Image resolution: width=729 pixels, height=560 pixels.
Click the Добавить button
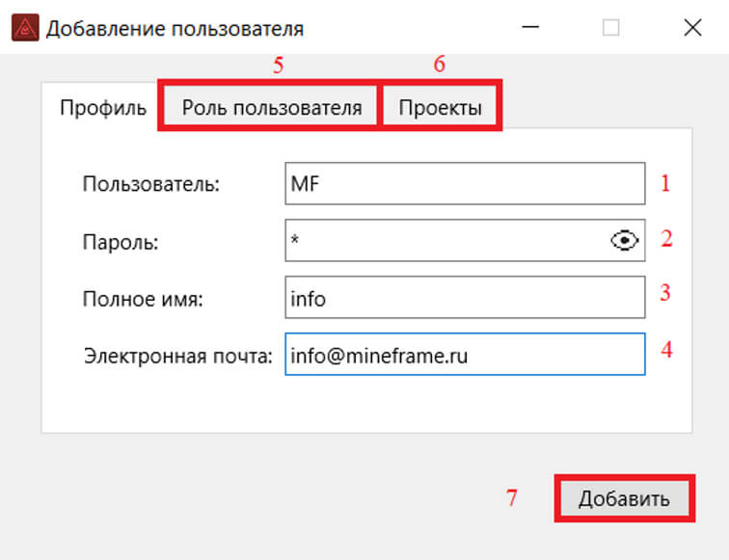pyautogui.click(x=625, y=498)
